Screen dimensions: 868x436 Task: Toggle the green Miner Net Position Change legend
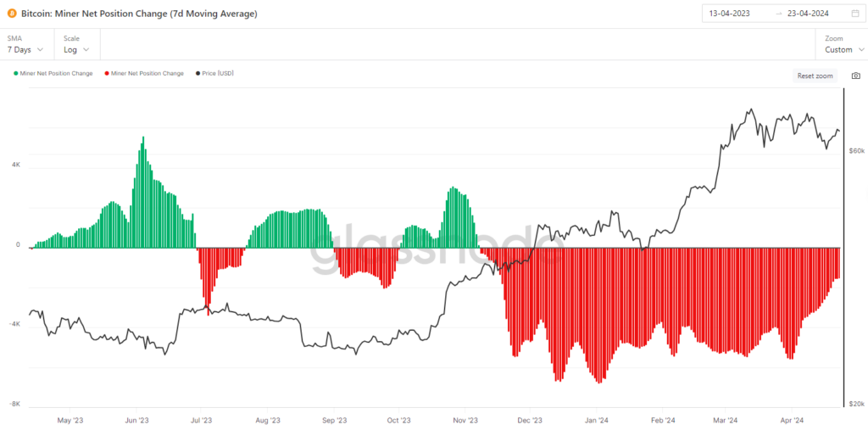[53, 73]
